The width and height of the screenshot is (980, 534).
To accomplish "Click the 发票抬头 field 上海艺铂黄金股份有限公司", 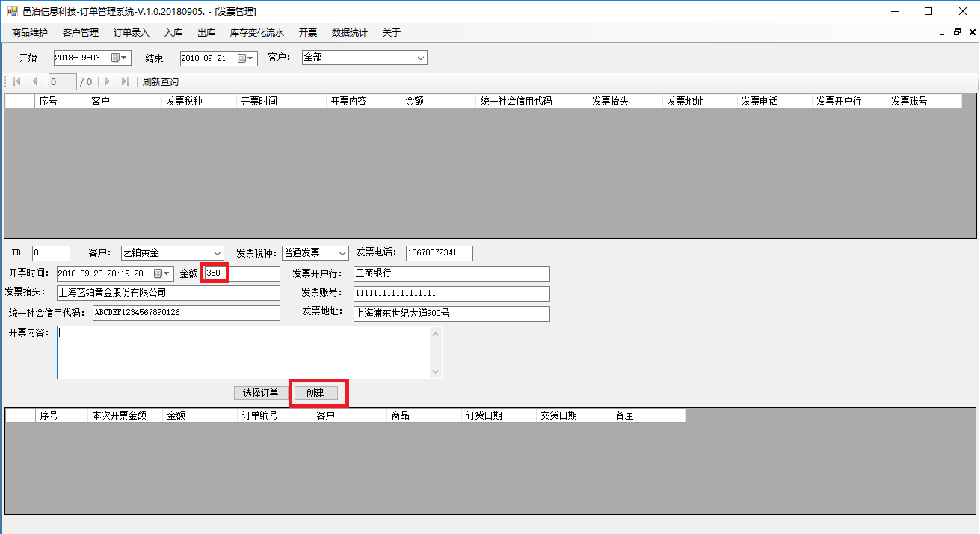I will [168, 293].
